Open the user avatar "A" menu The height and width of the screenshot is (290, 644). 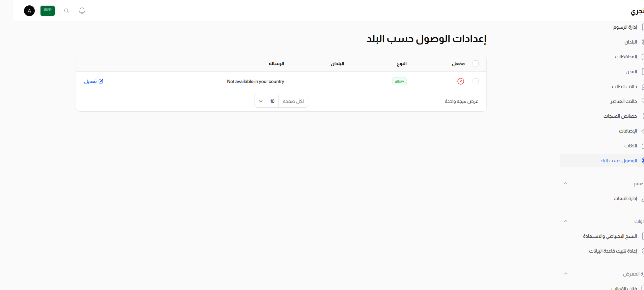pyautogui.click(x=29, y=11)
